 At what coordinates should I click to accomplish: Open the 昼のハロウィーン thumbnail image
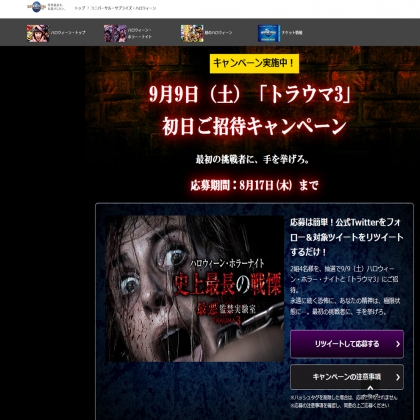(192, 33)
